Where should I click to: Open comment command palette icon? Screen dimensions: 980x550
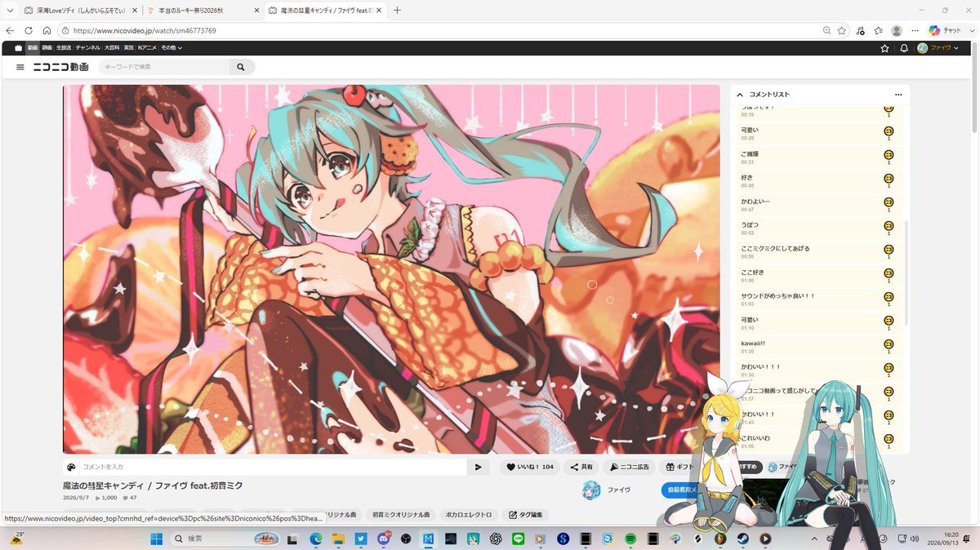click(x=71, y=467)
